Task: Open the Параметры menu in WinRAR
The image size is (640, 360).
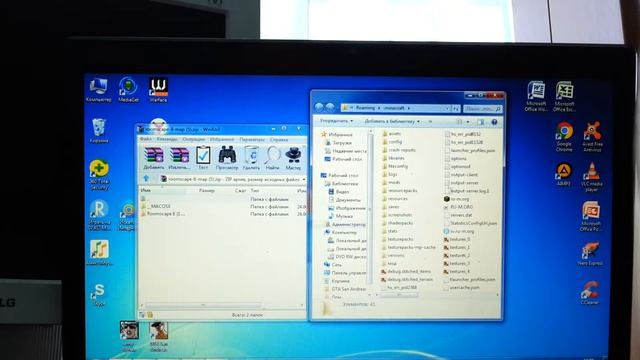Action: [252, 140]
